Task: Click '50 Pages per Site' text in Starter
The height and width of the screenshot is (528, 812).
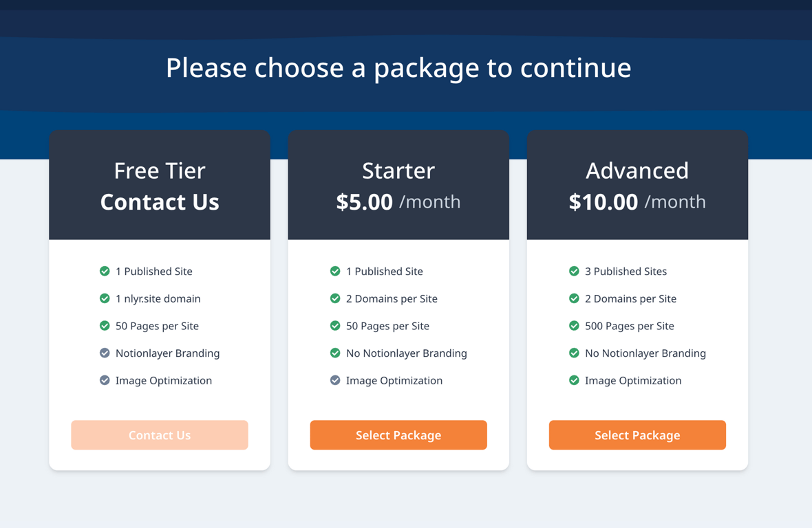Action: (387, 326)
